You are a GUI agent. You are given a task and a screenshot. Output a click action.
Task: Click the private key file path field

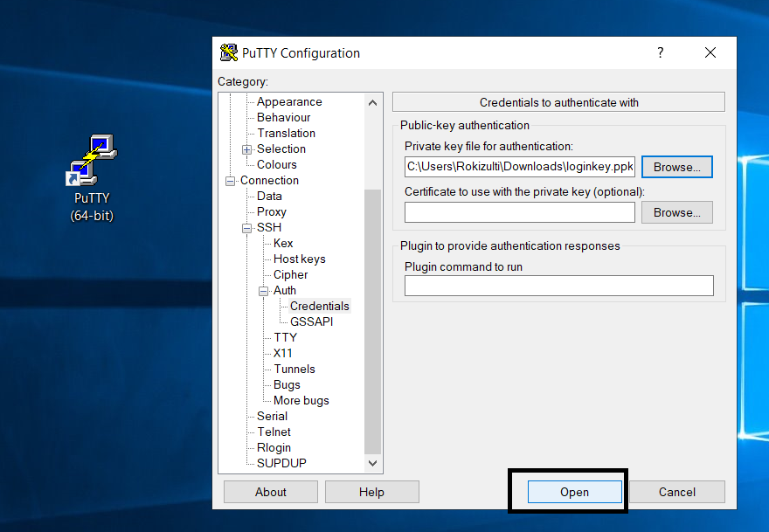pos(520,167)
